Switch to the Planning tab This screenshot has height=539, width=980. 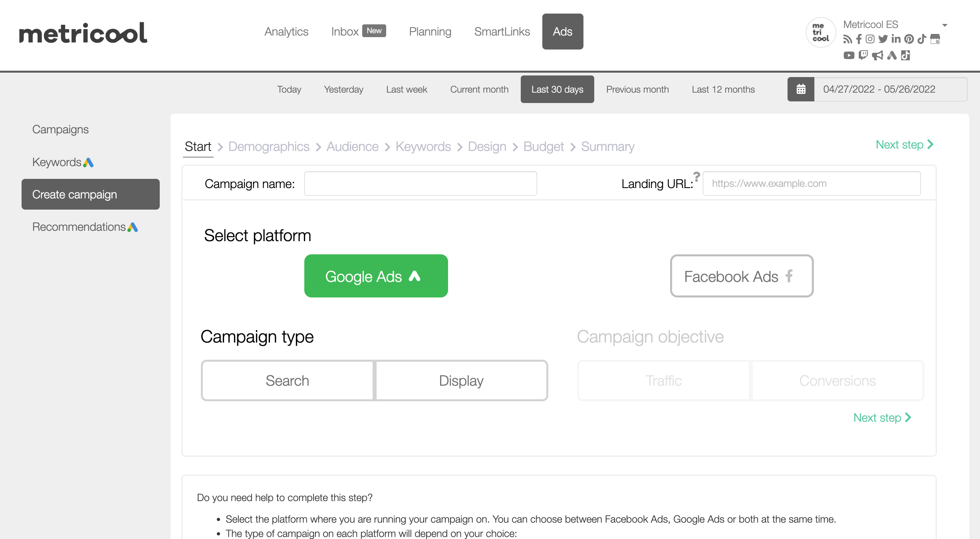[430, 32]
